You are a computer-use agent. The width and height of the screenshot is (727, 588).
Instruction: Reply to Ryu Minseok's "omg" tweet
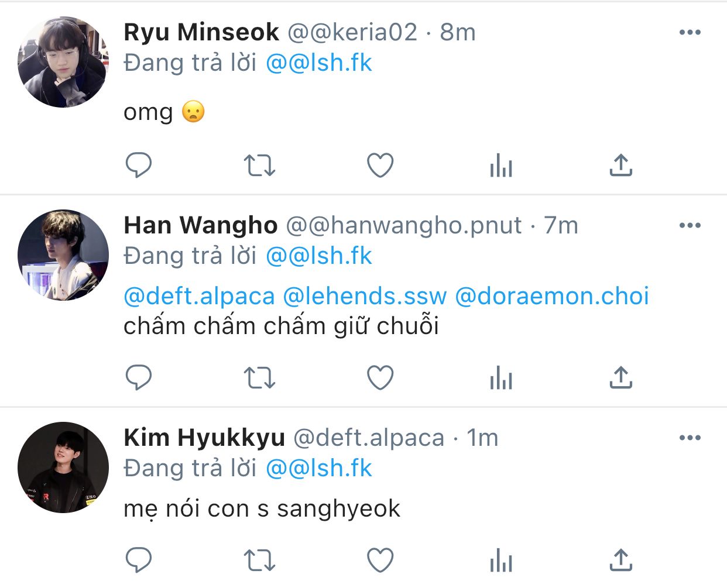[139, 165]
